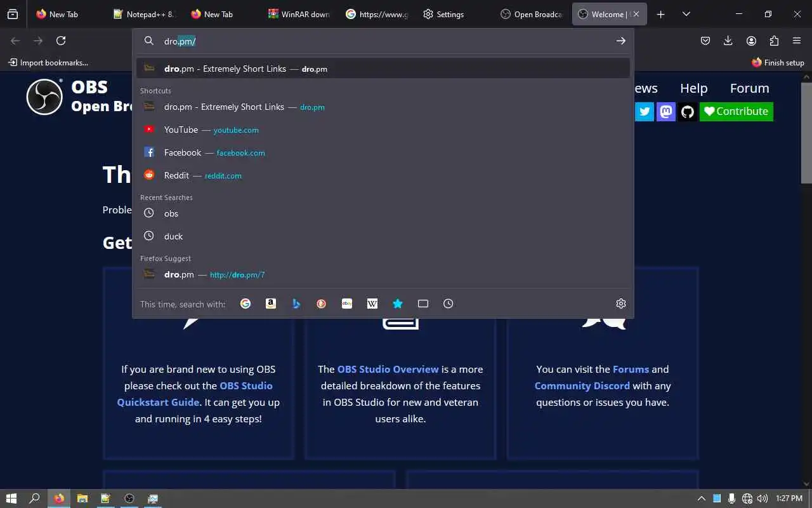Viewport: 812px width, 508px height.
Task: Select the YouTube shortcut suggestion
Action: coord(383,130)
